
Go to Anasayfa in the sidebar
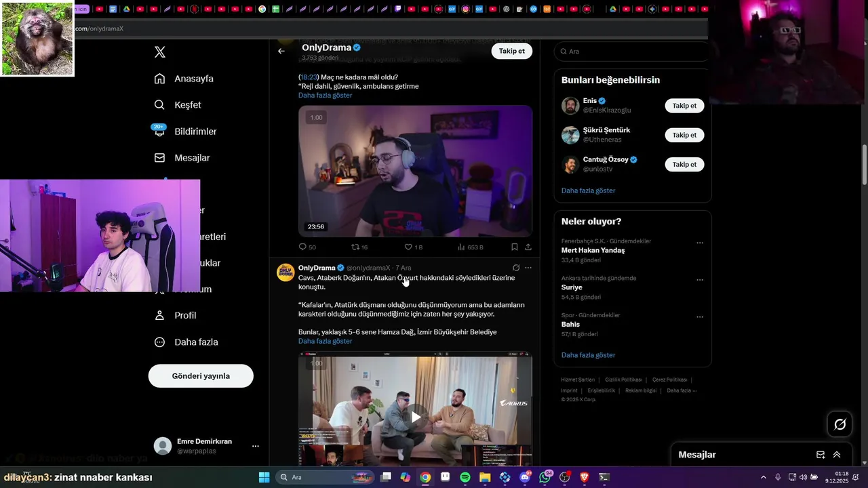(184, 79)
